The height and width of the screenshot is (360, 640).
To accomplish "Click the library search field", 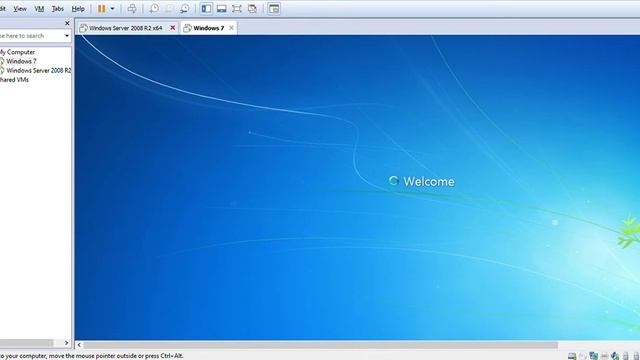I will coord(31,36).
